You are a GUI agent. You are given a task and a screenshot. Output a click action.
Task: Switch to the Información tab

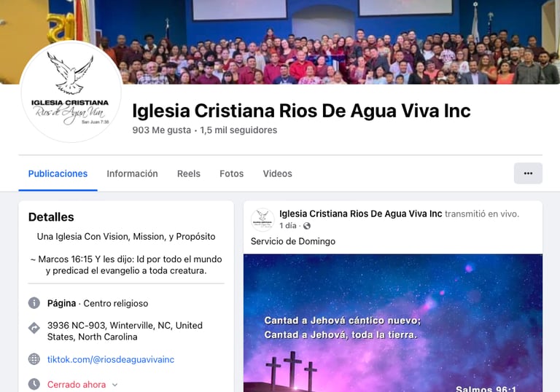point(132,173)
